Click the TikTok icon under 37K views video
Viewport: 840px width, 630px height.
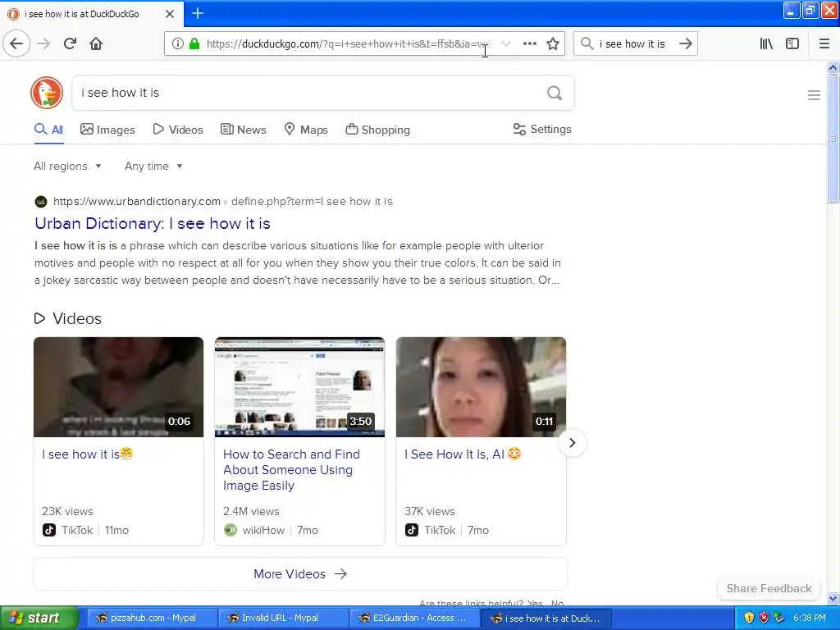412,531
